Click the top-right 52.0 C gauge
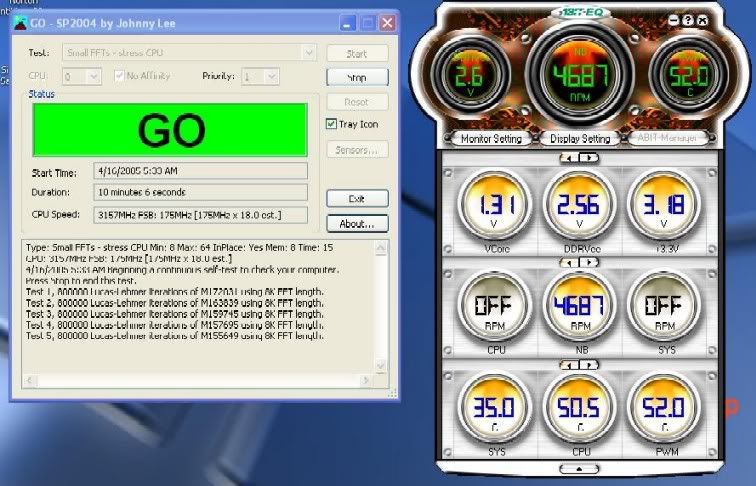This screenshot has width=756, height=486. click(x=688, y=76)
